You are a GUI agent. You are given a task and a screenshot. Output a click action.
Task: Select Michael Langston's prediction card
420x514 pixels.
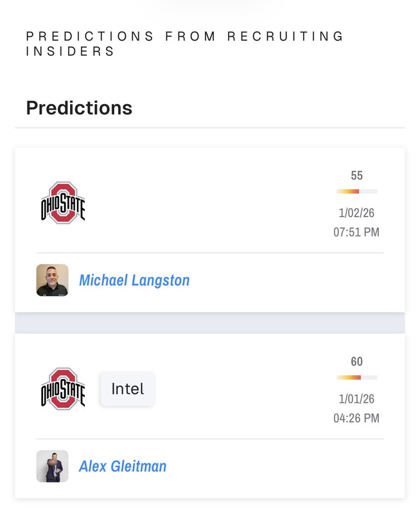pos(210,230)
